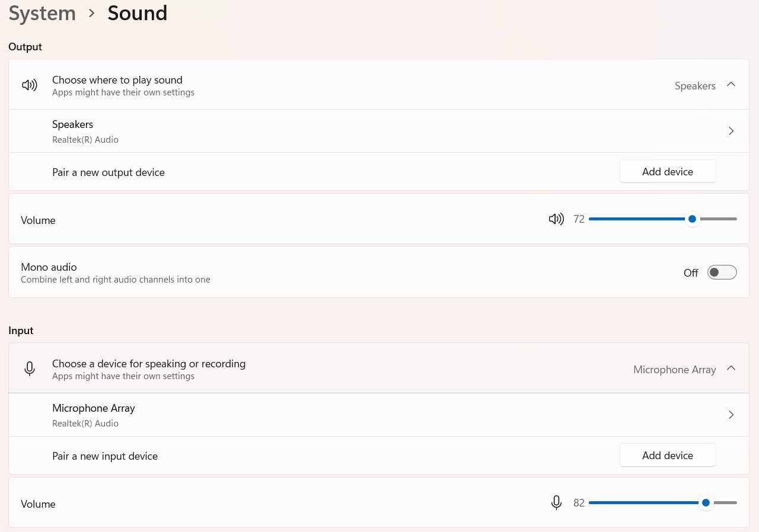Open Speakers properties via right chevron

(x=731, y=131)
